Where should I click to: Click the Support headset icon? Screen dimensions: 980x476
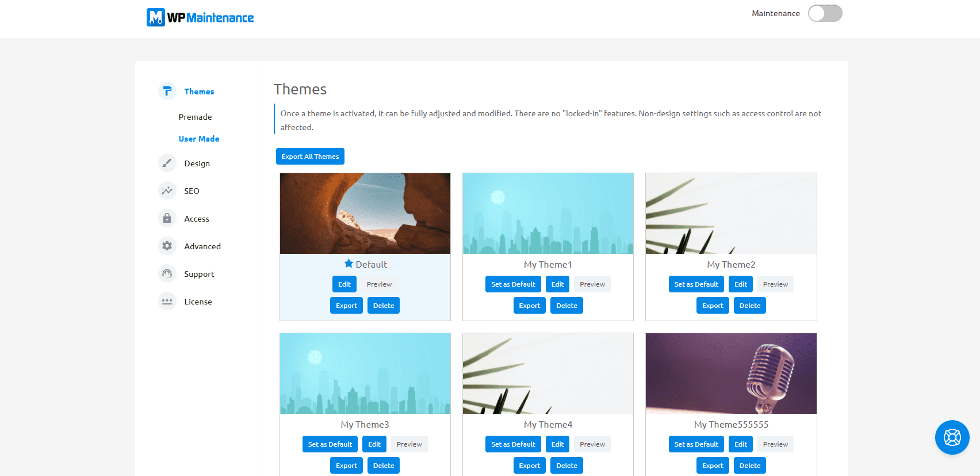(167, 273)
